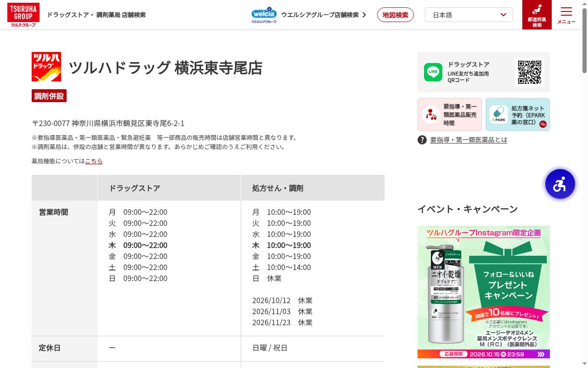Click the guided-medicine sales hours icon
Screen dimensions: 588x368
pyautogui.click(x=431, y=115)
